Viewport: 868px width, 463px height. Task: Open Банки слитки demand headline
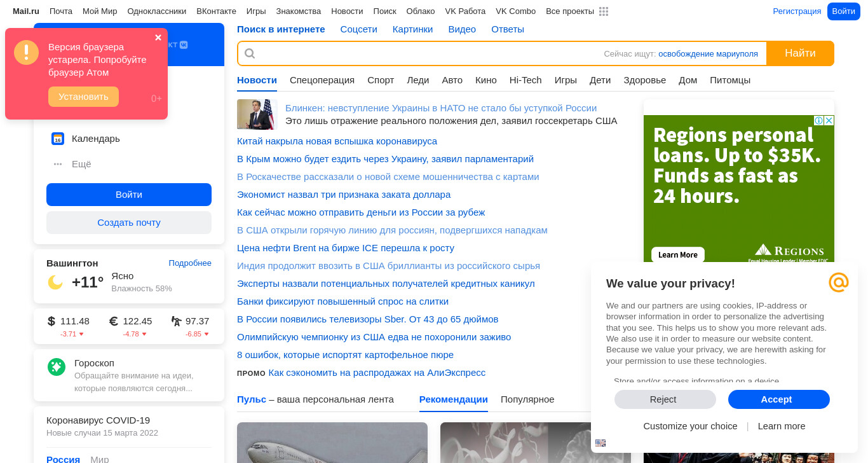click(343, 301)
